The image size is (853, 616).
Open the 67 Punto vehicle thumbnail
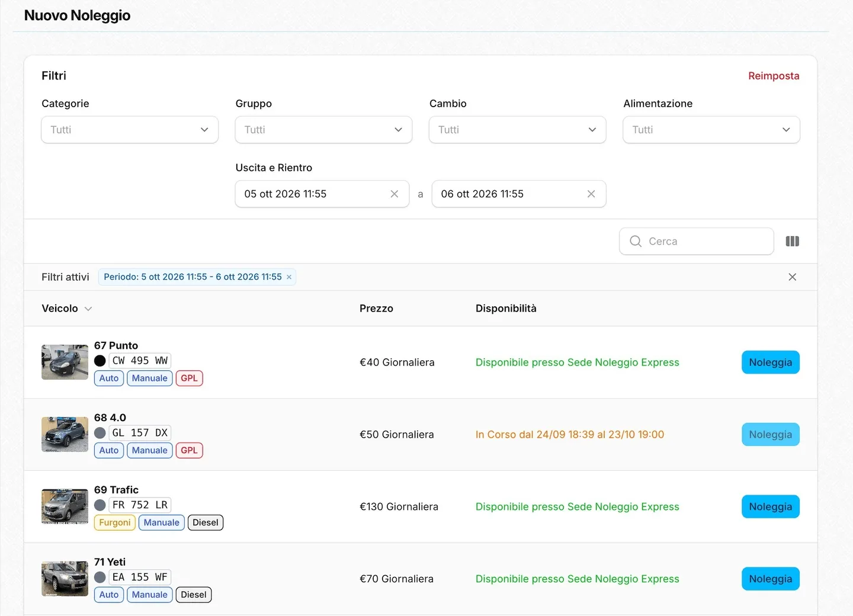[65, 362]
